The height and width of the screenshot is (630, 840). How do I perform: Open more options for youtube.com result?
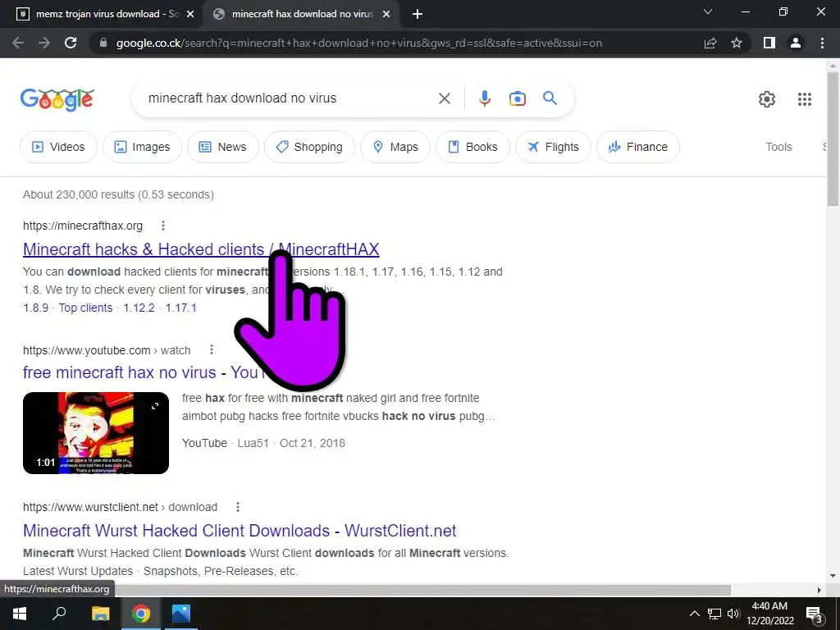(x=212, y=349)
